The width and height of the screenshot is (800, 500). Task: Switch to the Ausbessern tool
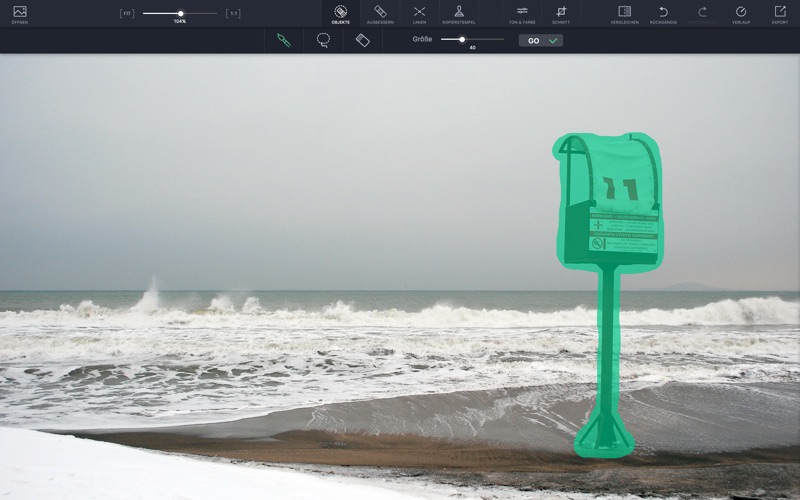click(380, 14)
